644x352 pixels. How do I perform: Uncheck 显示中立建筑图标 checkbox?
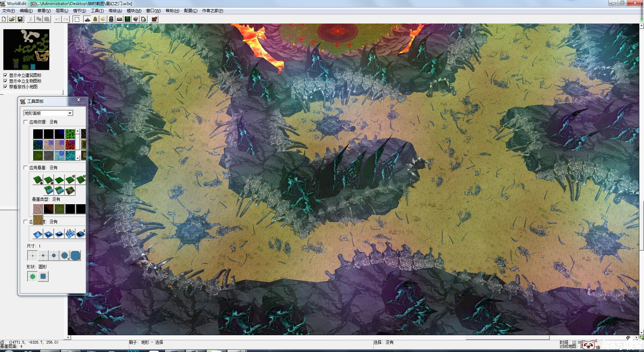[x=5, y=75]
